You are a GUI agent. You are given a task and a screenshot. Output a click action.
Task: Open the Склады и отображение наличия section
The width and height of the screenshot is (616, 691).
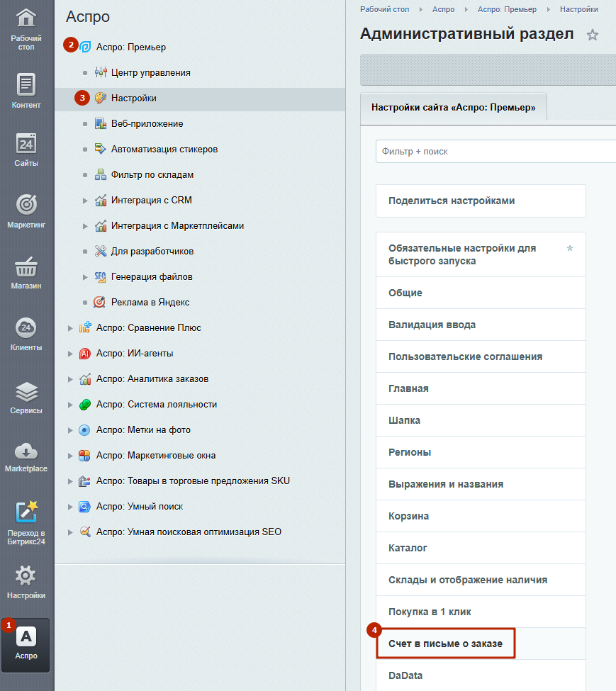[x=481, y=580]
